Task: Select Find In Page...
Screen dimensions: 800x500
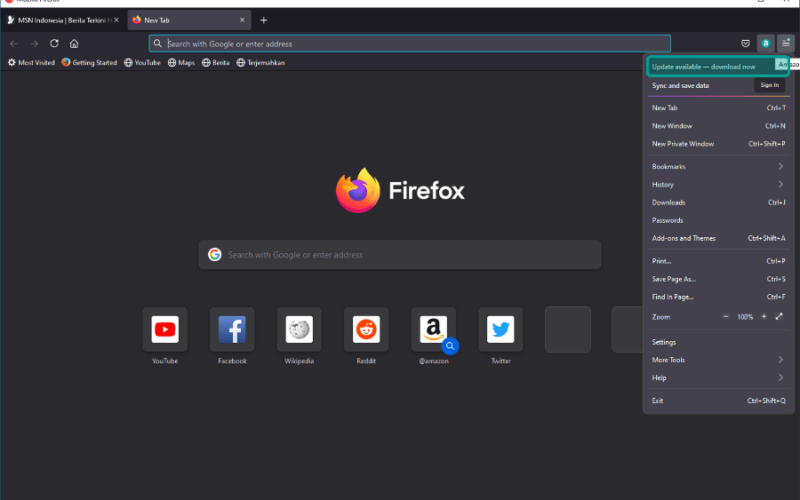Action: pyautogui.click(x=718, y=297)
